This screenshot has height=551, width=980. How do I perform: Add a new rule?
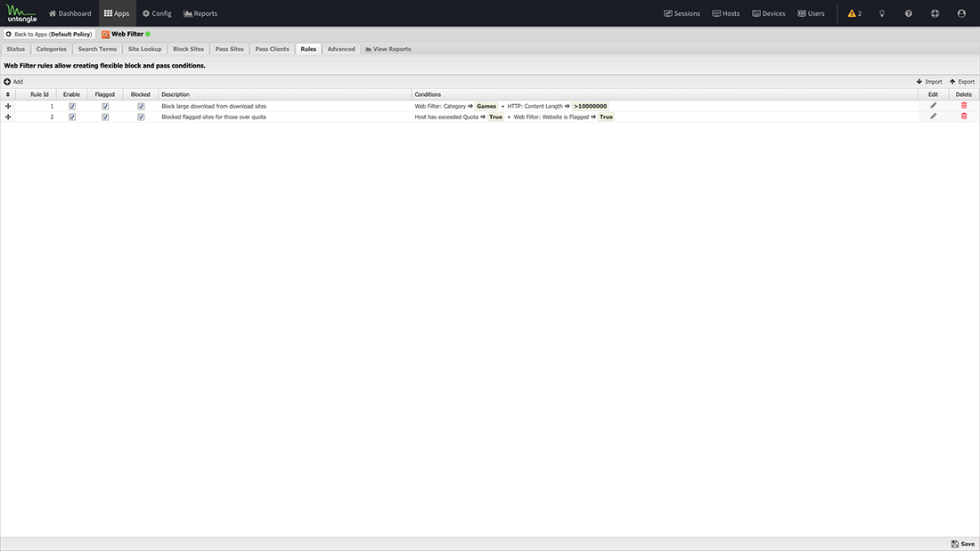pyautogui.click(x=13, y=82)
